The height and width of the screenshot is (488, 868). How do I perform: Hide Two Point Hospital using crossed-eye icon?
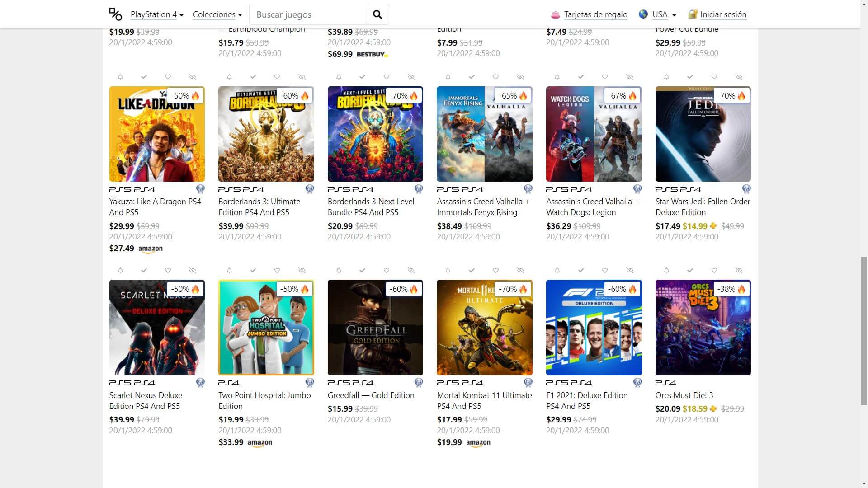[302, 271]
